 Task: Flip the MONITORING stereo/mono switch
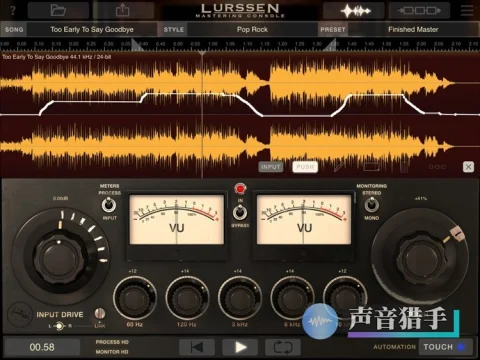coord(371,205)
